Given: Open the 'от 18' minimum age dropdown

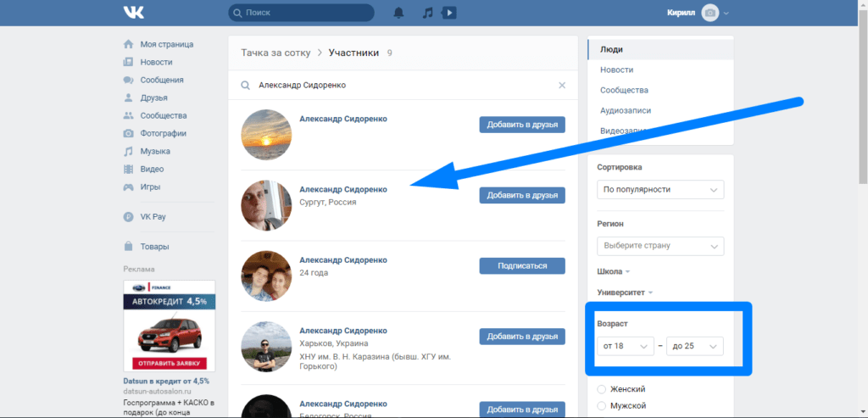Looking at the screenshot, I should [625, 346].
